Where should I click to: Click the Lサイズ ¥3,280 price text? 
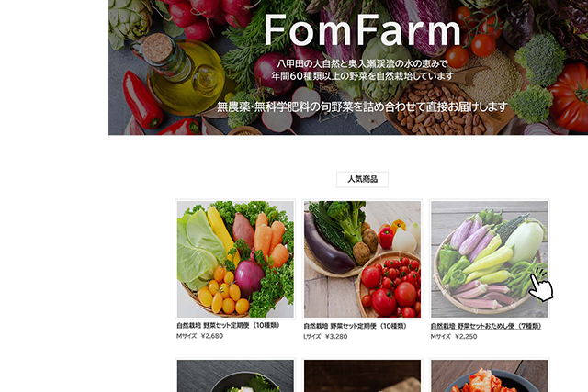(x=325, y=337)
